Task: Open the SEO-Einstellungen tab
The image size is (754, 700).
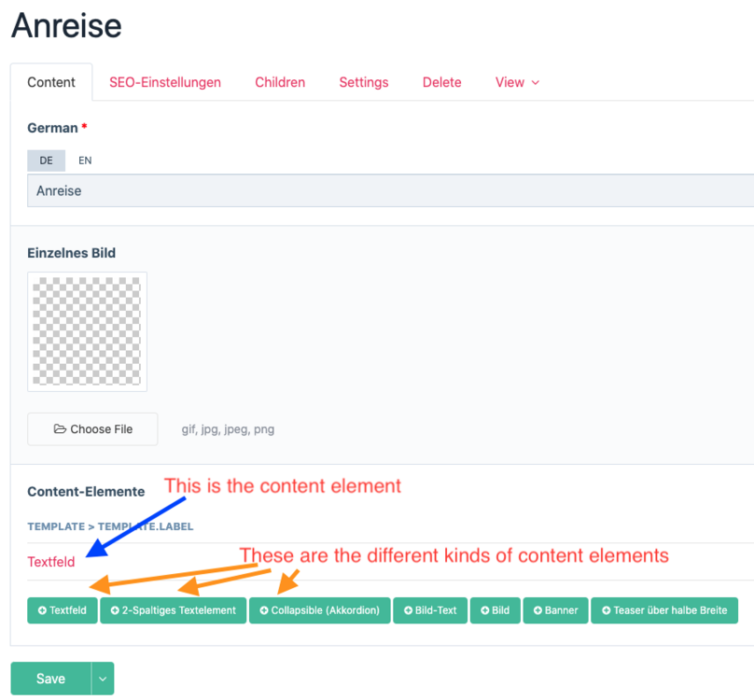Action: point(165,82)
